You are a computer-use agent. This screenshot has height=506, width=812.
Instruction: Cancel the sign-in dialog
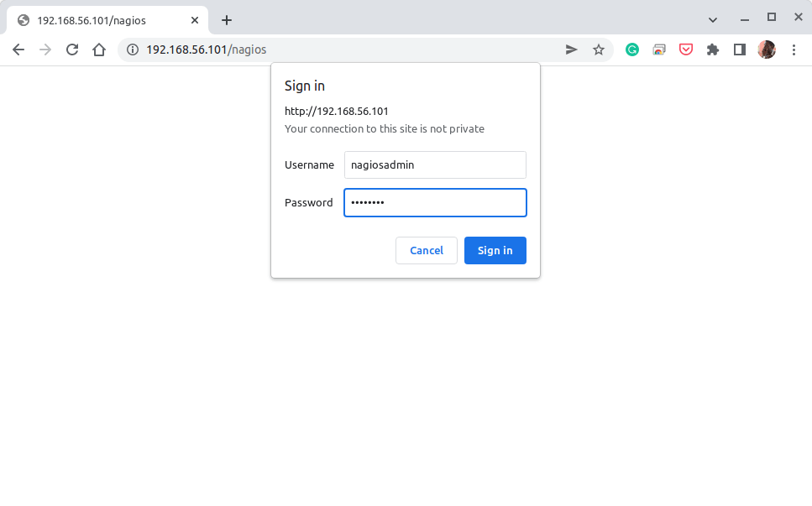[x=427, y=250]
